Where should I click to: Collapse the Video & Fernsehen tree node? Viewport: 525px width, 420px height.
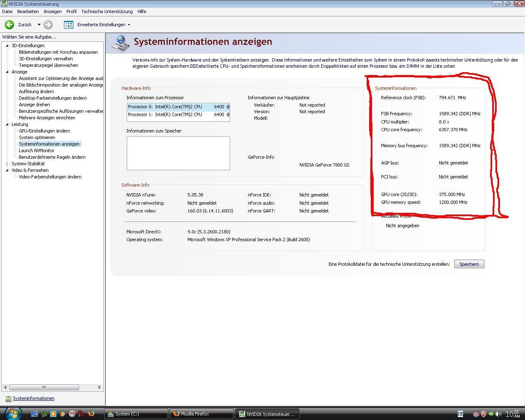coord(7,170)
